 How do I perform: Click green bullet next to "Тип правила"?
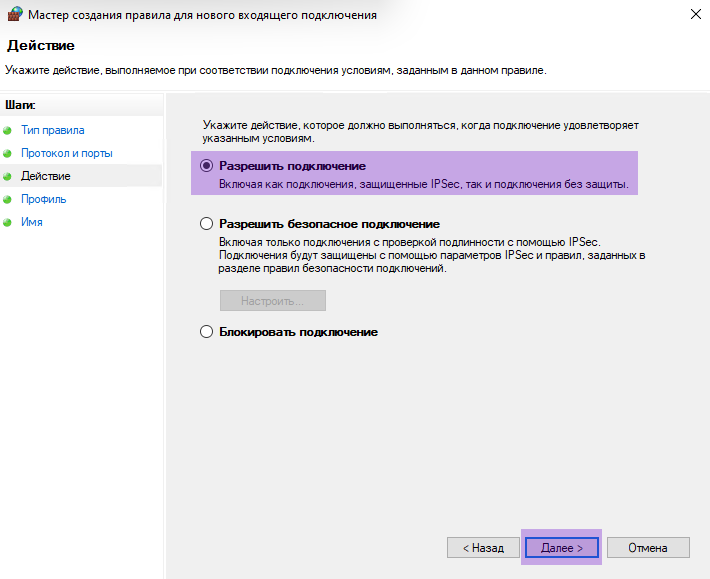point(7,131)
